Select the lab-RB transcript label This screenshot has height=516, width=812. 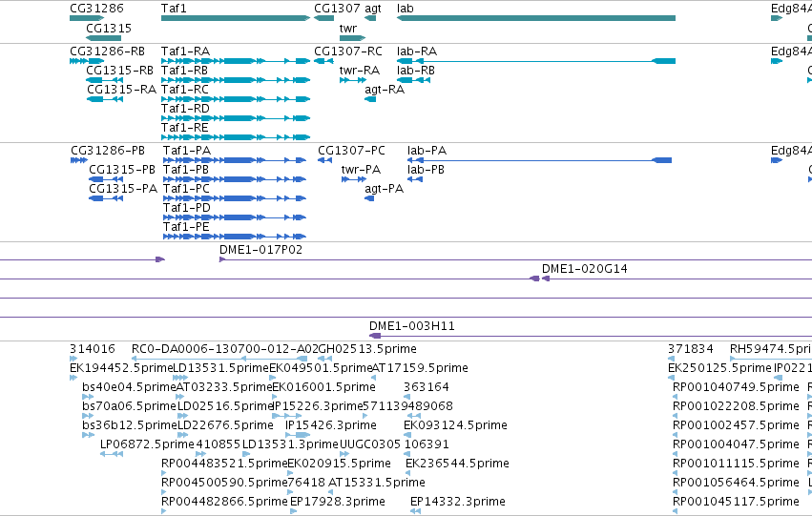tap(416, 71)
